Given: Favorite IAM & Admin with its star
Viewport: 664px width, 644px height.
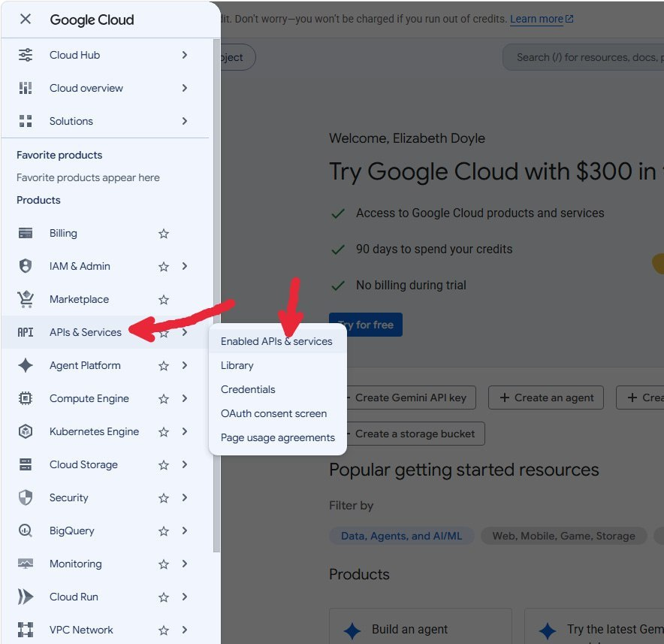Looking at the screenshot, I should [164, 267].
